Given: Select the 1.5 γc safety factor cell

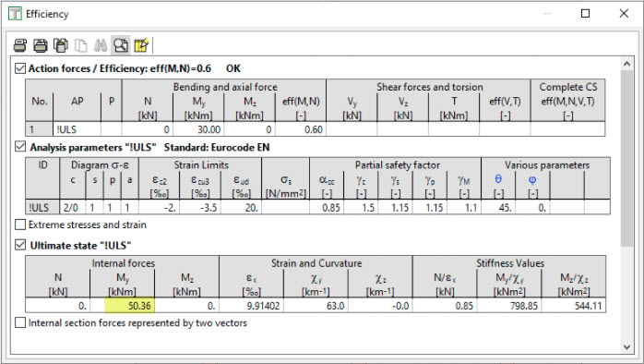Looking at the screenshot, I should 361,208.
